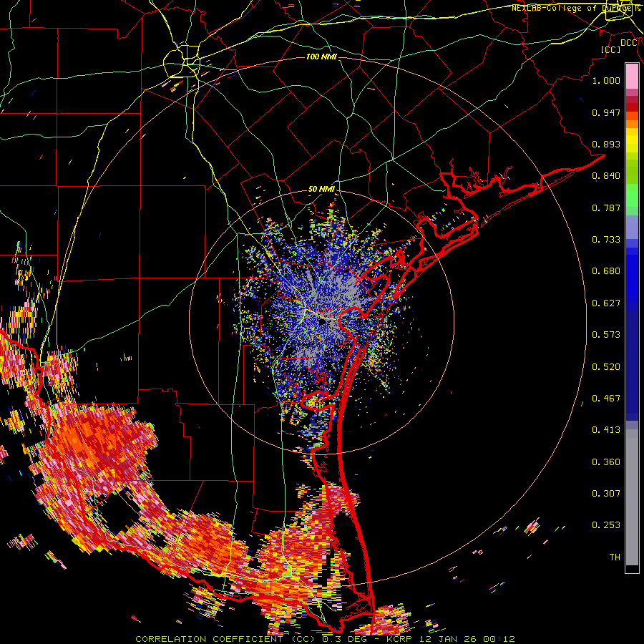The width and height of the screenshot is (644, 644).
Task: Pick the bright green band on color scale
Action: (632, 195)
